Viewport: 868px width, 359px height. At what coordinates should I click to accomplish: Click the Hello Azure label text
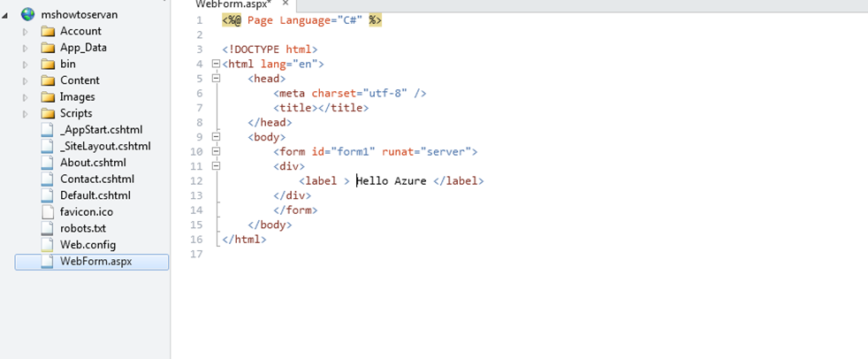392,180
